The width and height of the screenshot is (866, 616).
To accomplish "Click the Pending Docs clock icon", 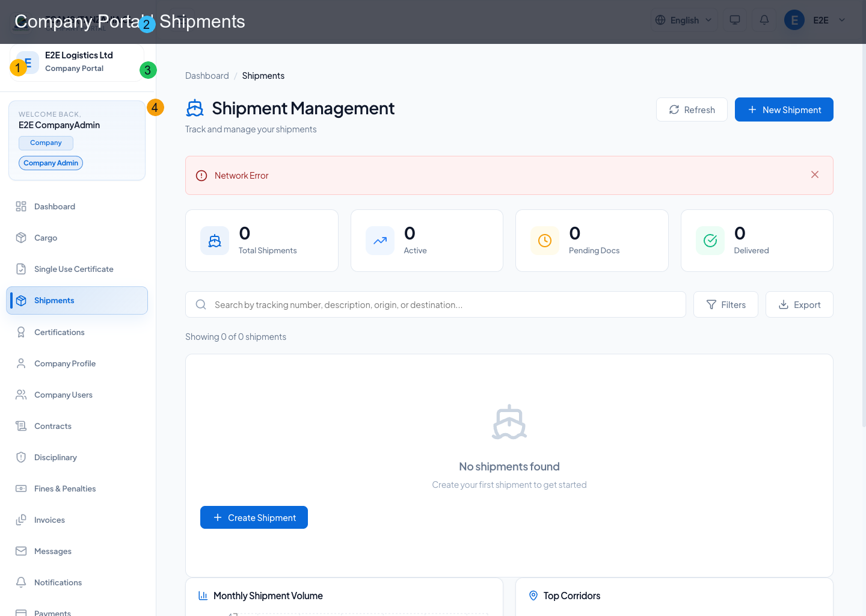I will [545, 241].
